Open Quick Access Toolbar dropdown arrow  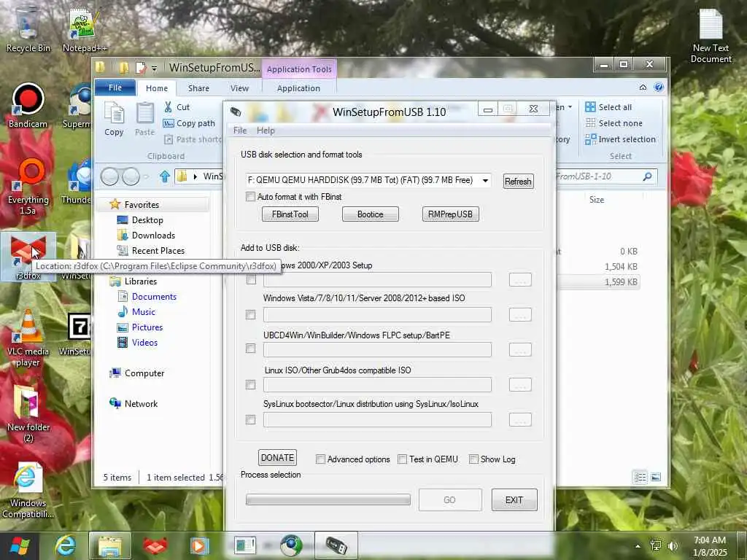154,69
